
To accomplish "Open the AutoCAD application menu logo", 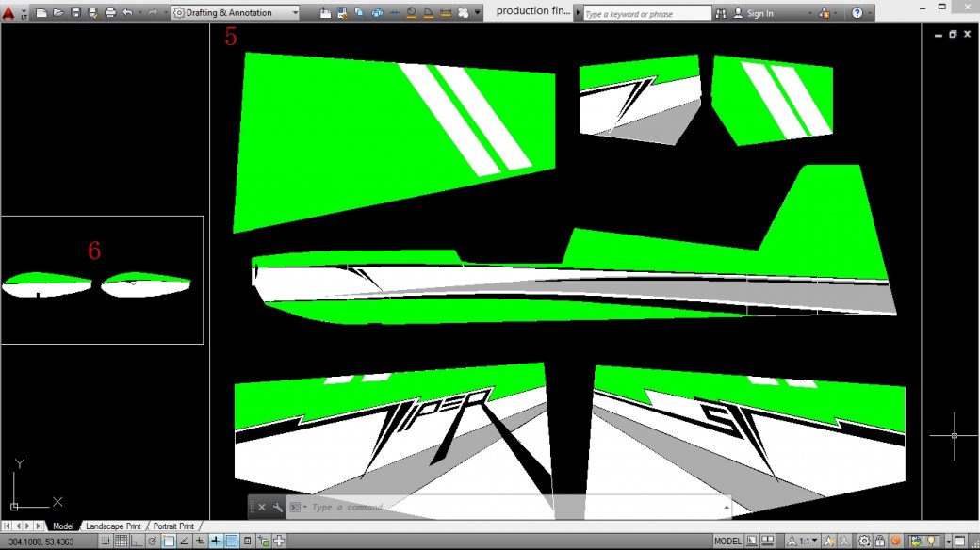I will coord(8,13).
